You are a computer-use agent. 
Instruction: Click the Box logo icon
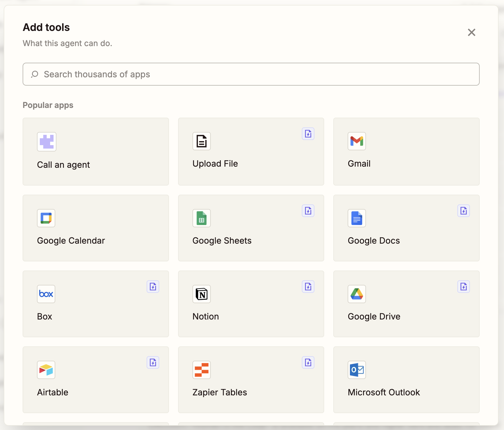point(46,294)
